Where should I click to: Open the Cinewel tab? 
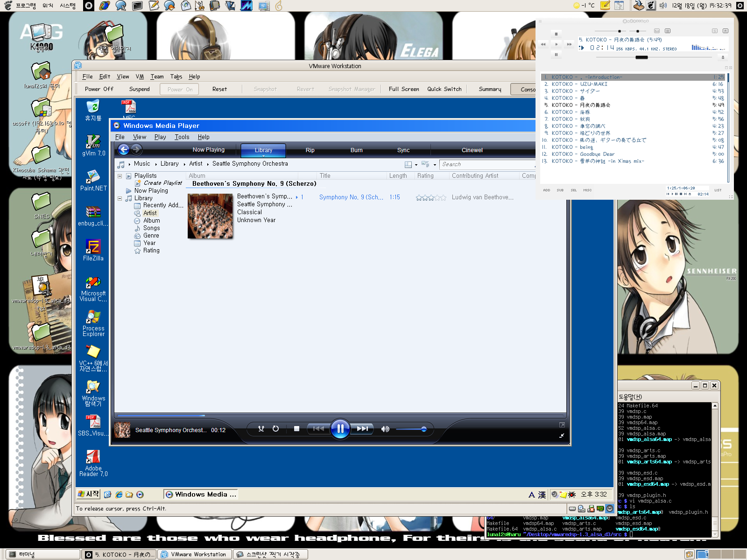[x=472, y=150]
